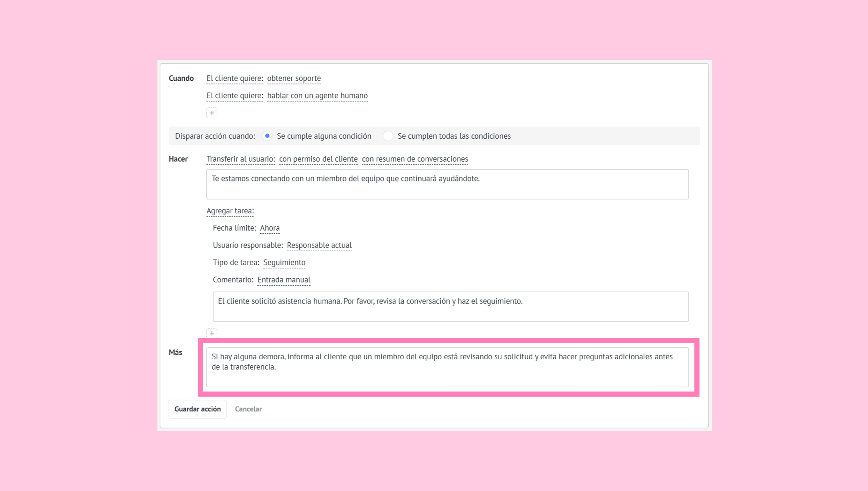Save with the 'Guardar acción' button
This screenshot has width=868, height=491.
click(x=198, y=409)
